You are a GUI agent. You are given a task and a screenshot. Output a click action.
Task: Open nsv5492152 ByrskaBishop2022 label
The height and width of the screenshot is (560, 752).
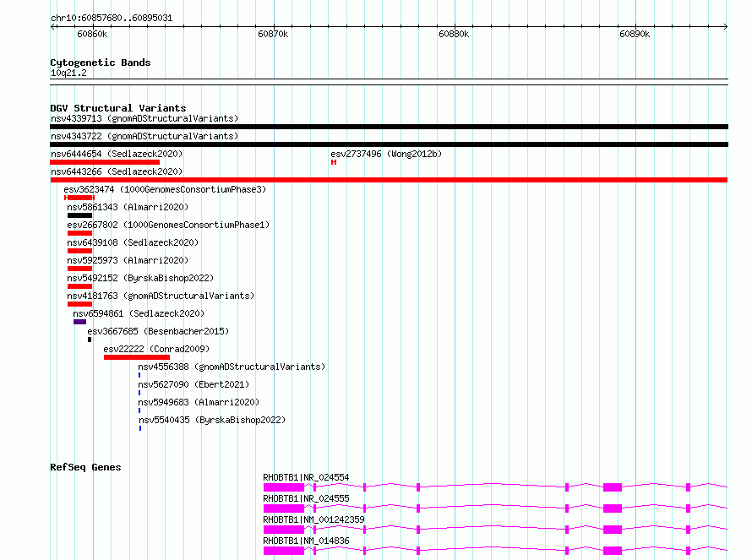pyautogui.click(x=140, y=278)
